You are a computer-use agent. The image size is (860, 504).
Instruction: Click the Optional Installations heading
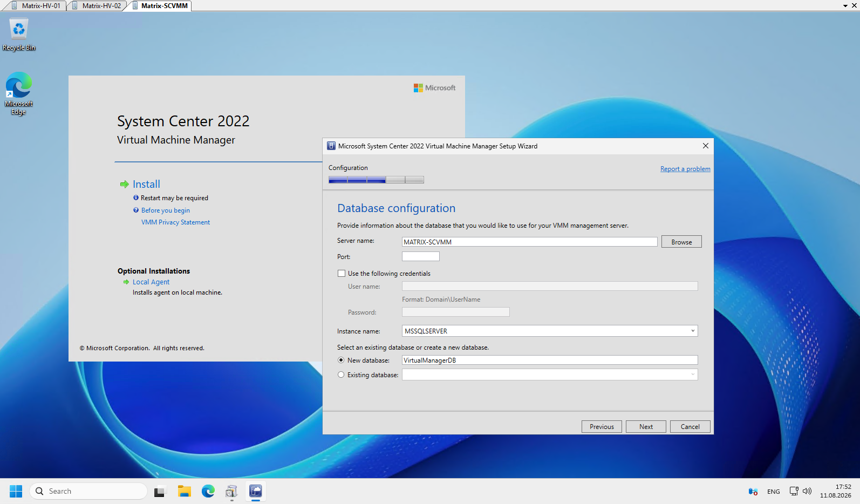tap(154, 271)
